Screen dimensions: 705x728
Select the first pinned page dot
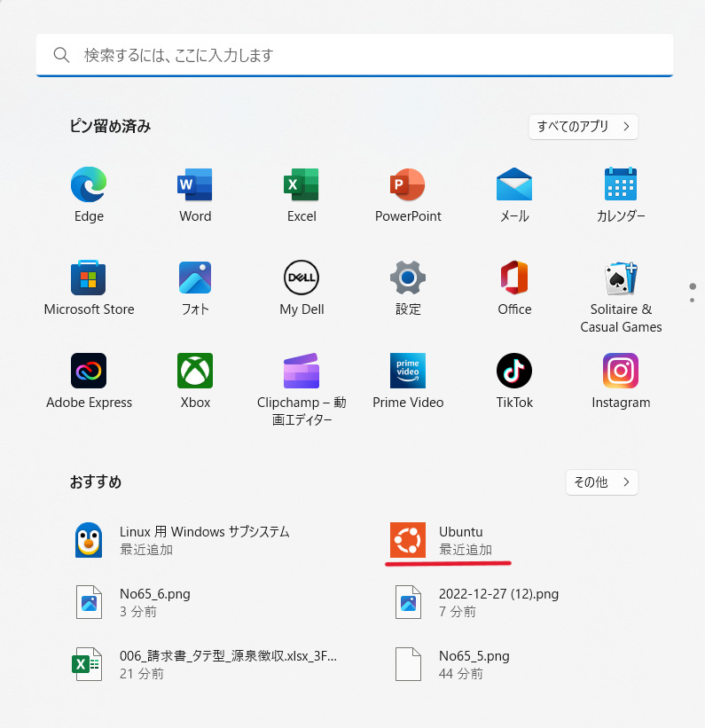tap(693, 286)
